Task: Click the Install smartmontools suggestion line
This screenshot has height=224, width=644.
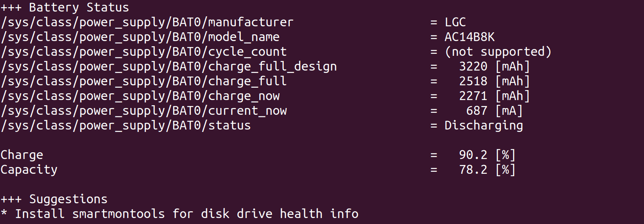Action: pyautogui.click(x=180, y=214)
